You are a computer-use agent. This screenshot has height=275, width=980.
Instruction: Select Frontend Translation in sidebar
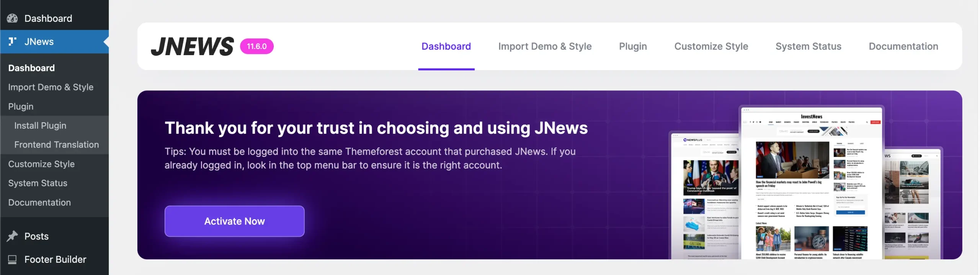[x=56, y=145]
